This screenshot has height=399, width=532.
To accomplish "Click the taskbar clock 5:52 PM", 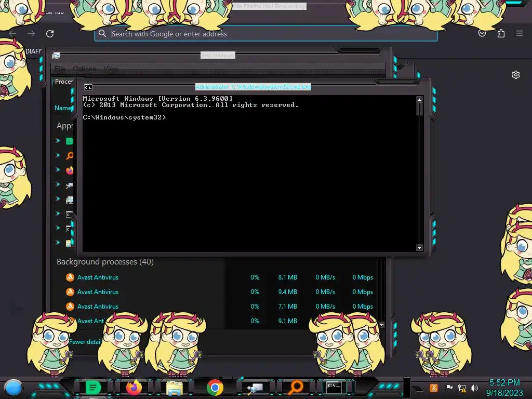I will 504,383.
